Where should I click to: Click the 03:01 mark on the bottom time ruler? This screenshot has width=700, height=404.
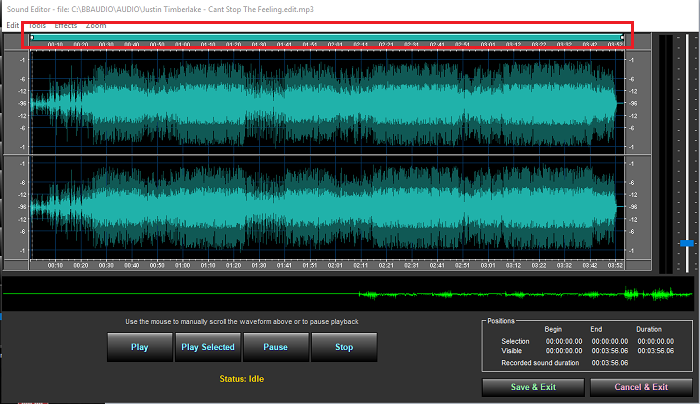488,265
